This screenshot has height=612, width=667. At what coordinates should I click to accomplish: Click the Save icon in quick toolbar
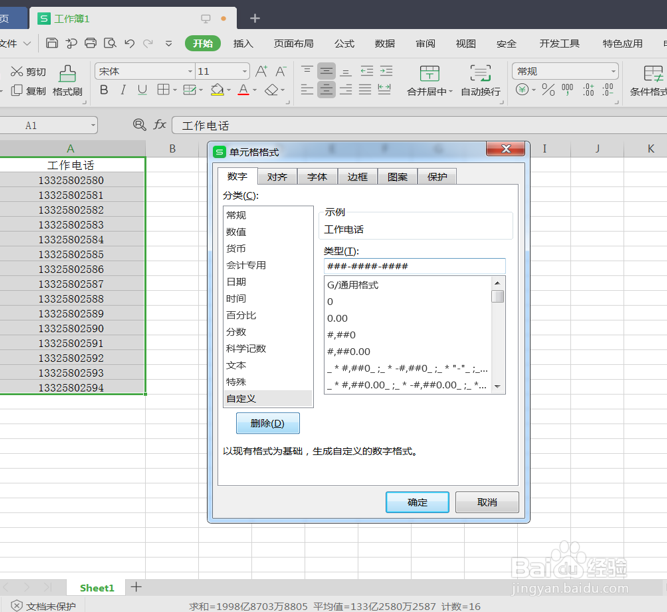(x=52, y=43)
